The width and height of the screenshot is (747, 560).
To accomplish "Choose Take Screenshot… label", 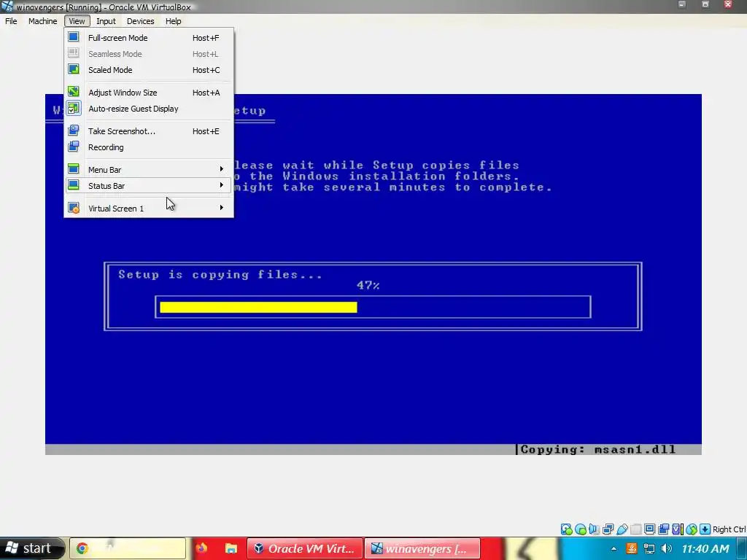I will point(122,131).
